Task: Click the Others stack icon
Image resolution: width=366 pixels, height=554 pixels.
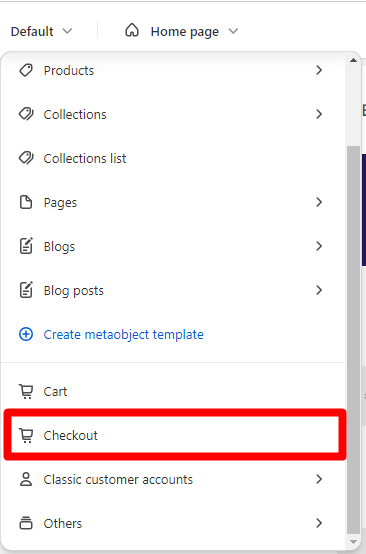Action: 26,523
